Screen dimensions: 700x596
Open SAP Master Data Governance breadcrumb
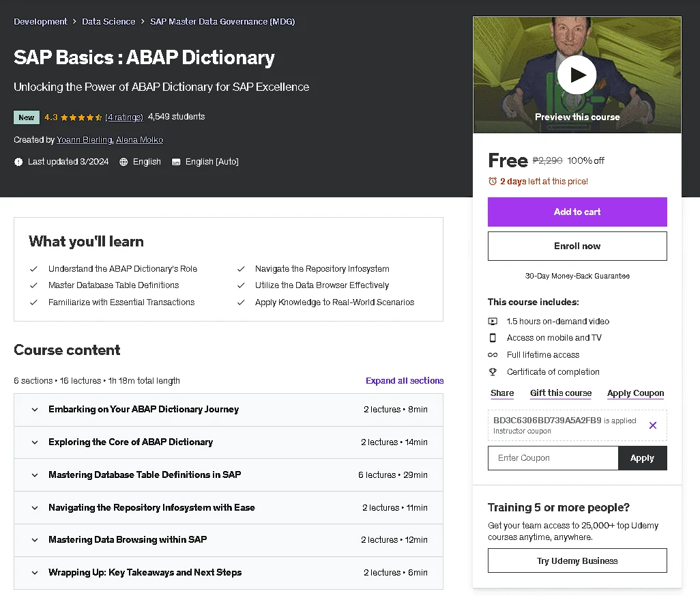click(x=222, y=21)
